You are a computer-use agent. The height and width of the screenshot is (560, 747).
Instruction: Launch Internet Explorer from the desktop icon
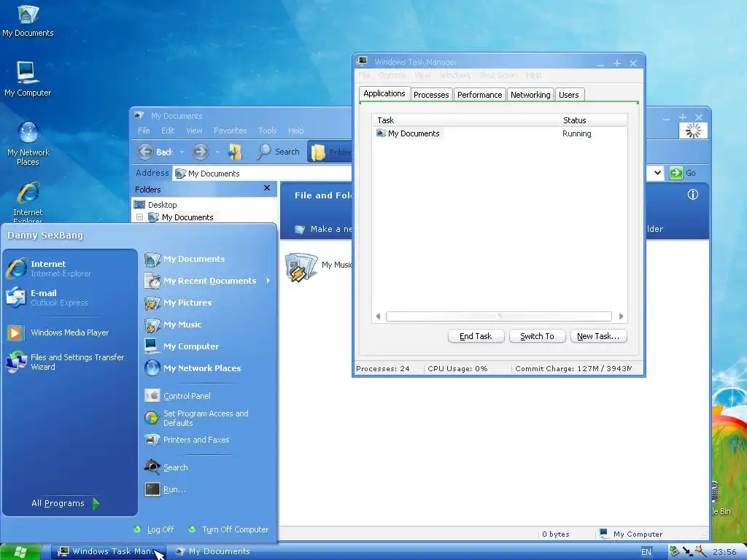28,201
